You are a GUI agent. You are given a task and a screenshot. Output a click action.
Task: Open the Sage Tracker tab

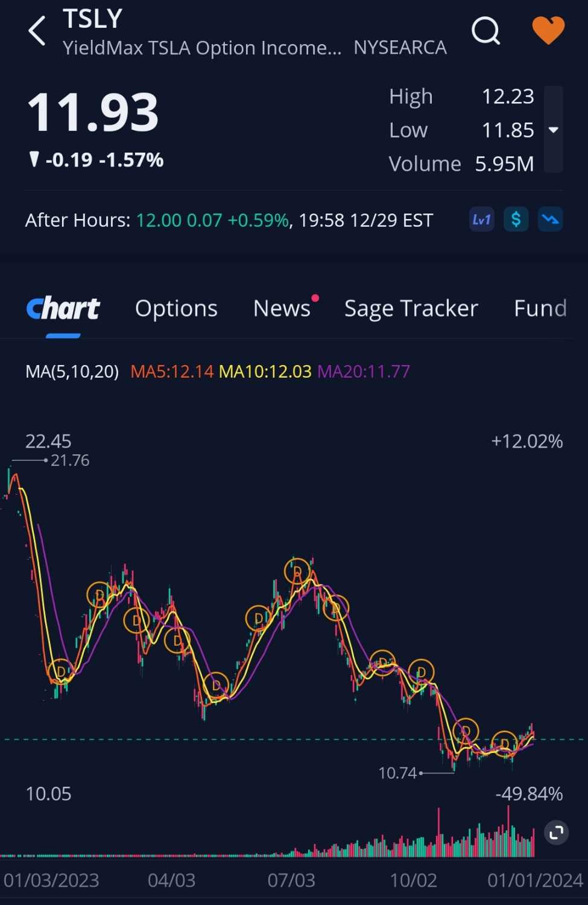[411, 308]
